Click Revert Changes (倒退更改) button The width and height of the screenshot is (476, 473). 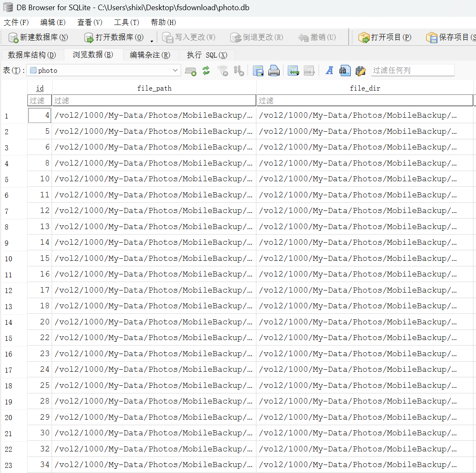pos(257,37)
